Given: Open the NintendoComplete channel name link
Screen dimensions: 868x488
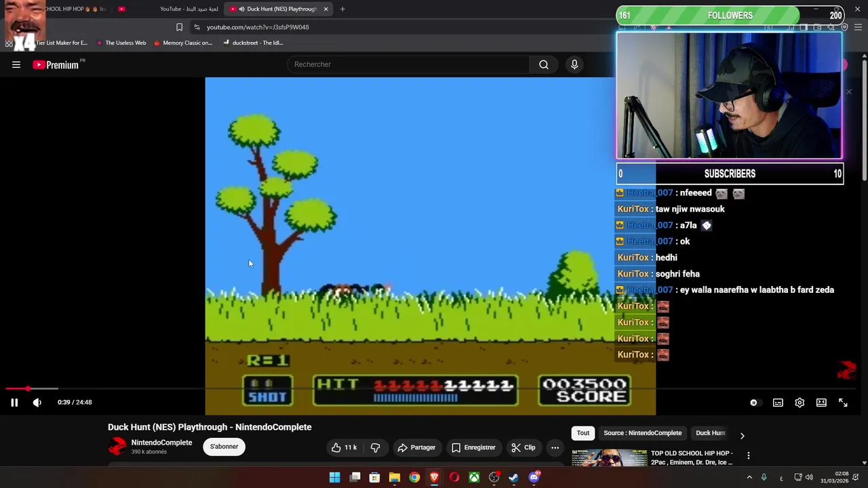Looking at the screenshot, I should 161,443.
